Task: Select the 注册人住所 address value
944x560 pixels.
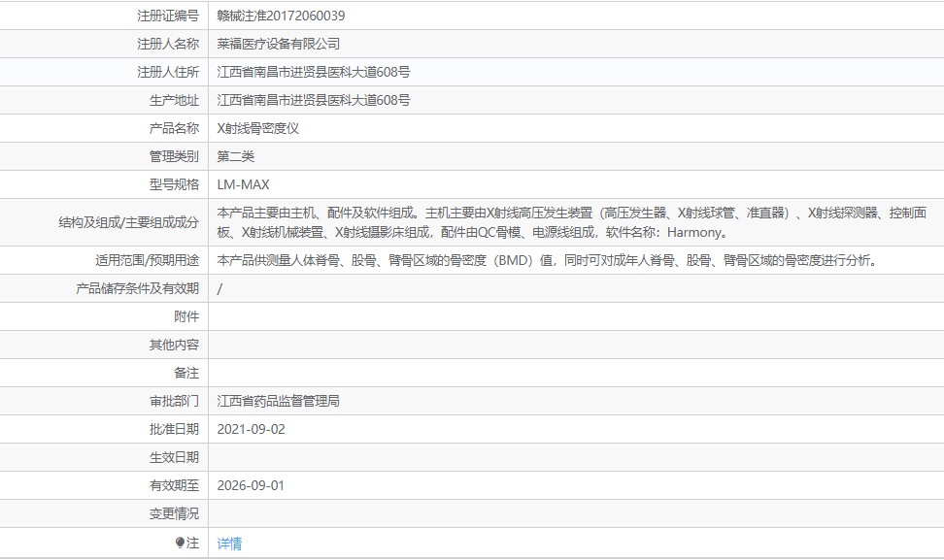Action: tap(314, 72)
